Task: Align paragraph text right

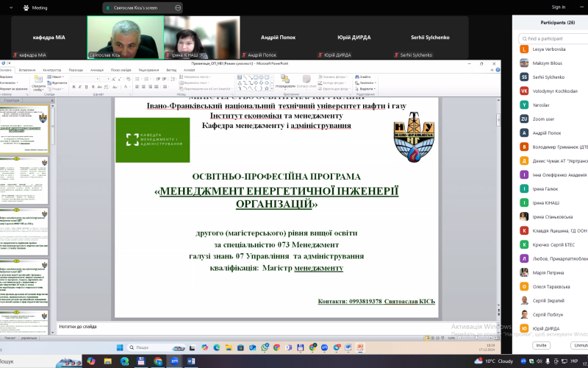Action: [x=150, y=87]
